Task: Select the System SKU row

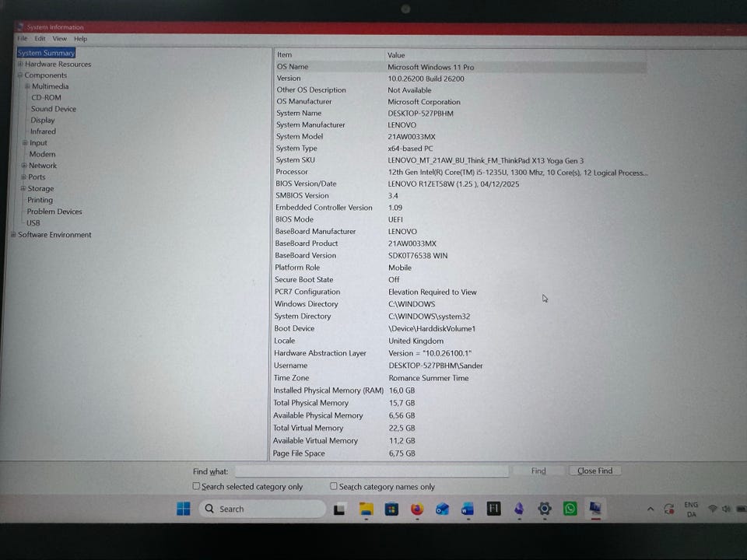Action: [460, 160]
